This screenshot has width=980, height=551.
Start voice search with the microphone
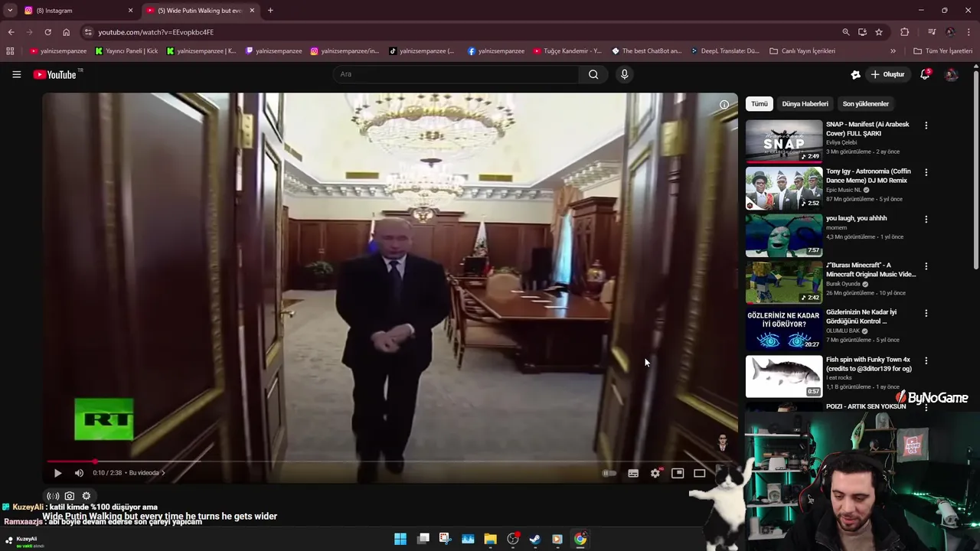(625, 74)
